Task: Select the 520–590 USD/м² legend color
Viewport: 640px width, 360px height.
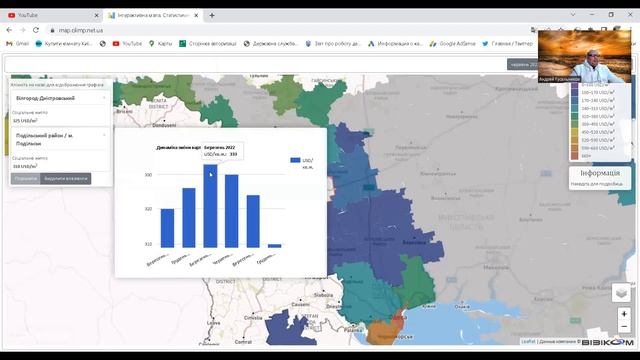Action: click(x=575, y=140)
